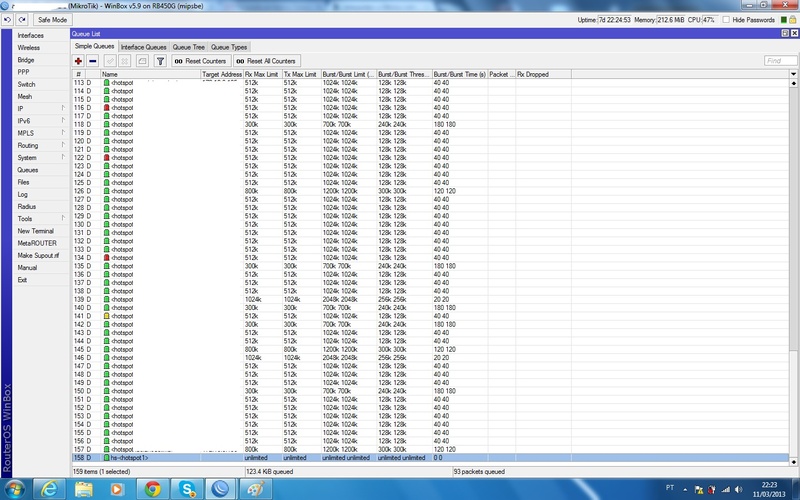Expand the Tools submenu arrow
Screen dimensions: 800x500
[63, 218]
